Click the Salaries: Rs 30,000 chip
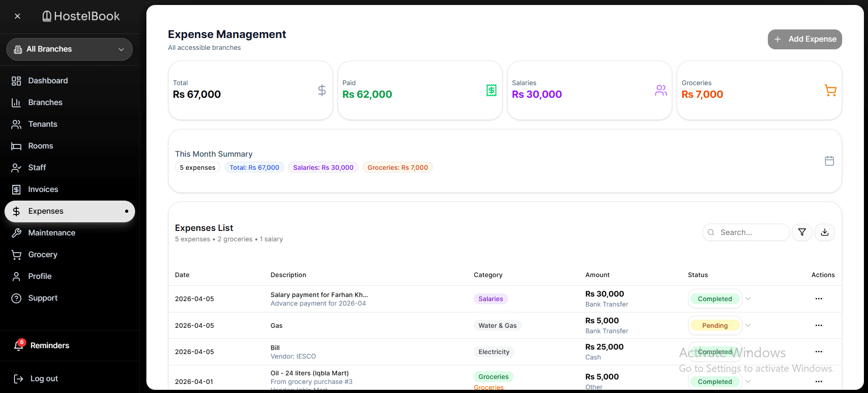The width and height of the screenshot is (868, 393). click(323, 168)
